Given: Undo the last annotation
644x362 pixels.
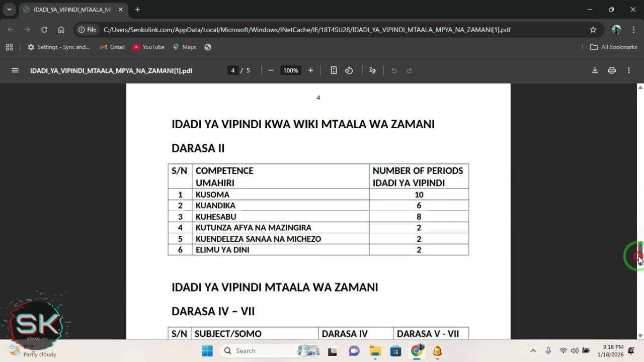Looking at the screenshot, I should [394, 70].
